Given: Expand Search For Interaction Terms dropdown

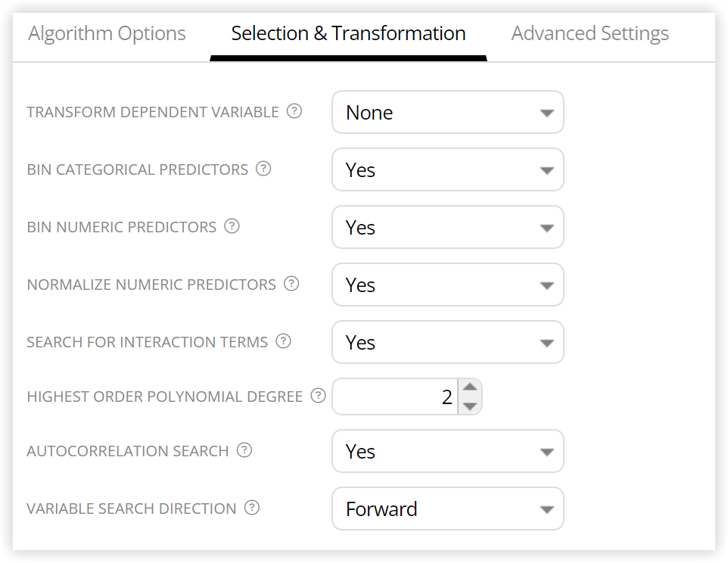Looking at the screenshot, I should tap(447, 343).
